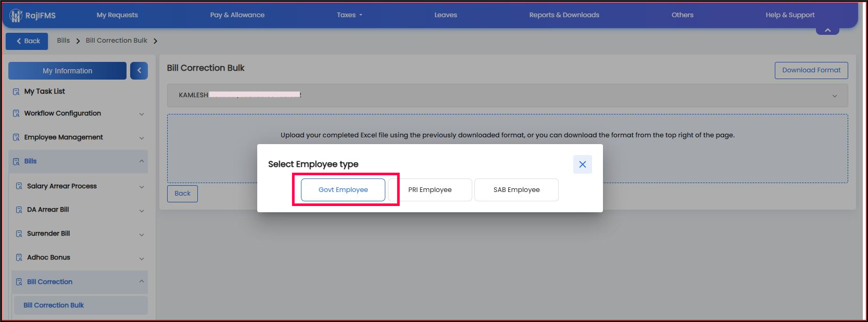Expand DA Arrear Bill chevron
The image size is (868, 322).
click(x=142, y=211)
